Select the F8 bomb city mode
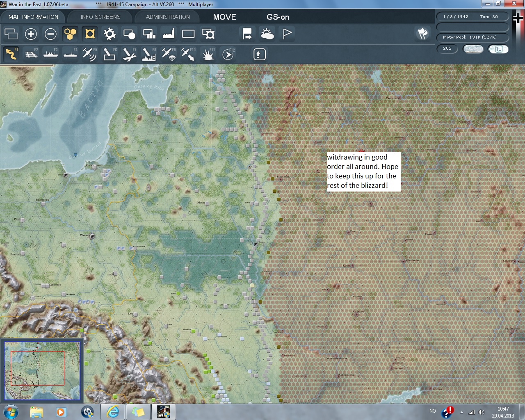525x420 pixels. (148, 54)
